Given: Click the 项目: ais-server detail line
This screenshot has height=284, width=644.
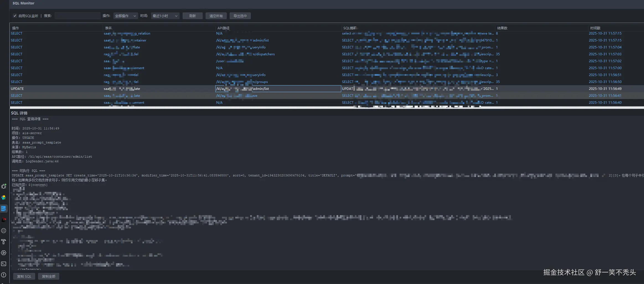Looking at the screenshot, I should point(27,133).
